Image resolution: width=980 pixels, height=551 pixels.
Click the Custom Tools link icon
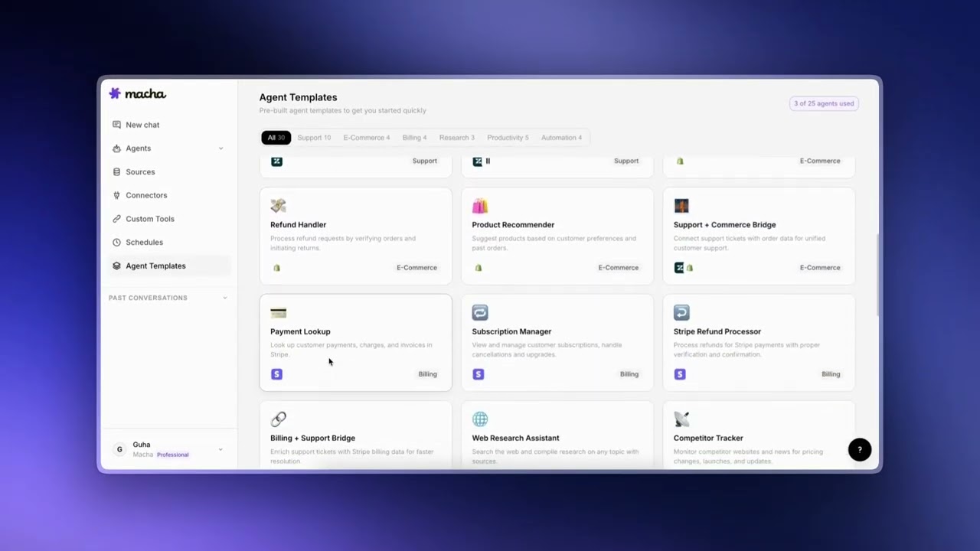click(116, 219)
